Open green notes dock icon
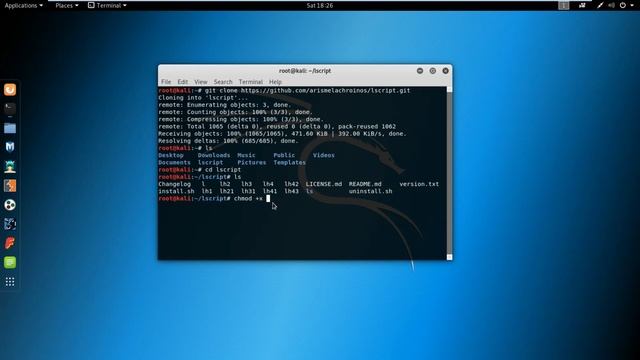 10,262
